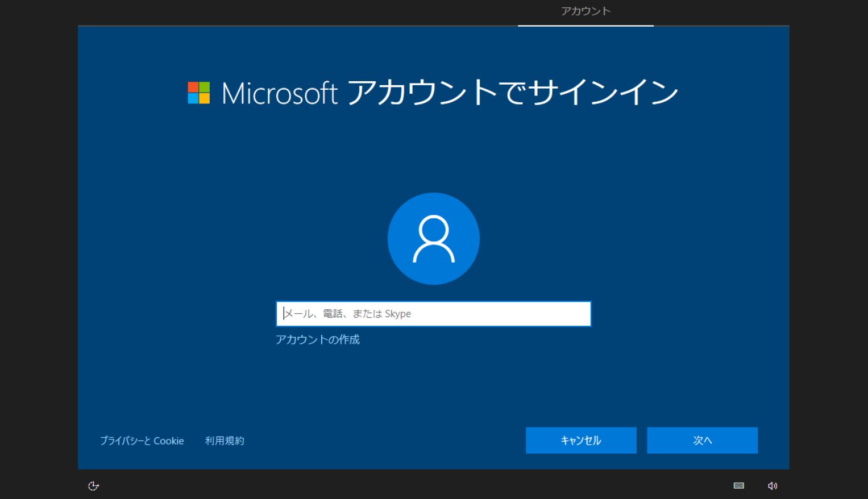Click the Microsoft アカウントでサインイン heading

pyautogui.click(x=450, y=93)
